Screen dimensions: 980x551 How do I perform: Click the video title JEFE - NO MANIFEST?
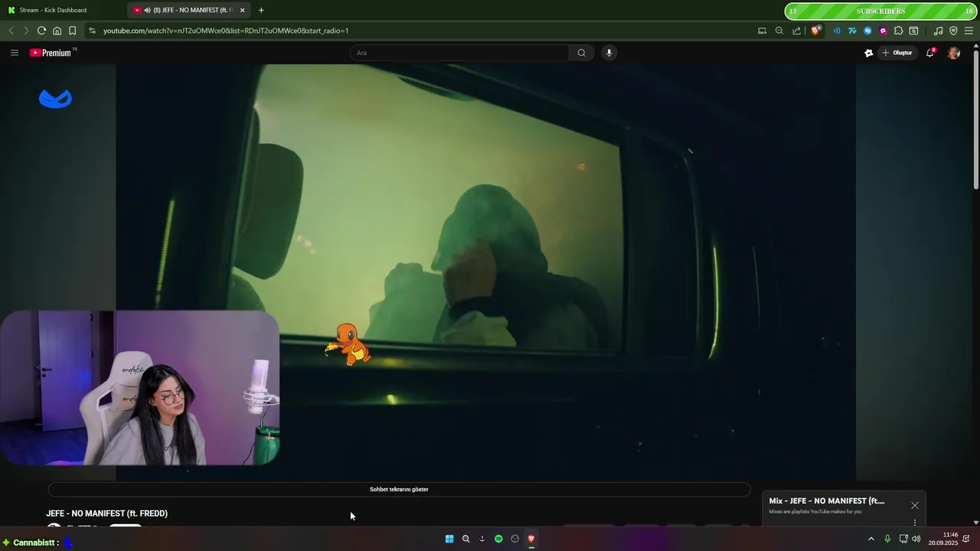107,514
